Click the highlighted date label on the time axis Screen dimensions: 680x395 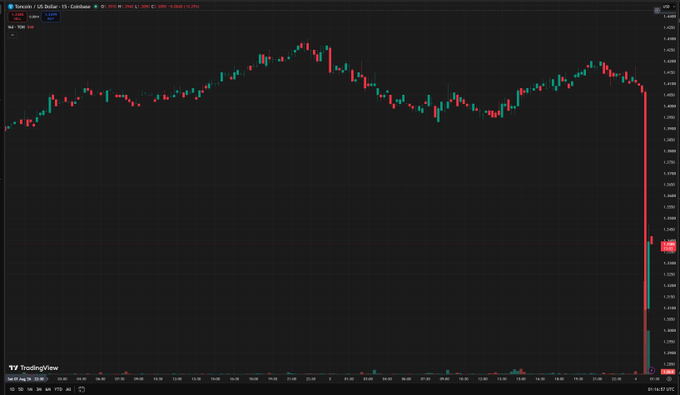click(x=26, y=379)
